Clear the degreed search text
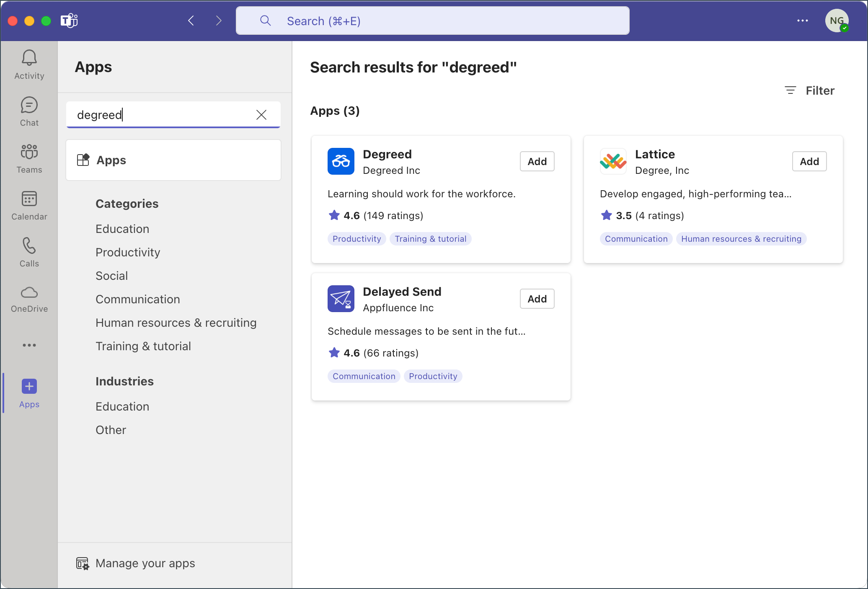This screenshot has width=868, height=589. click(x=261, y=115)
